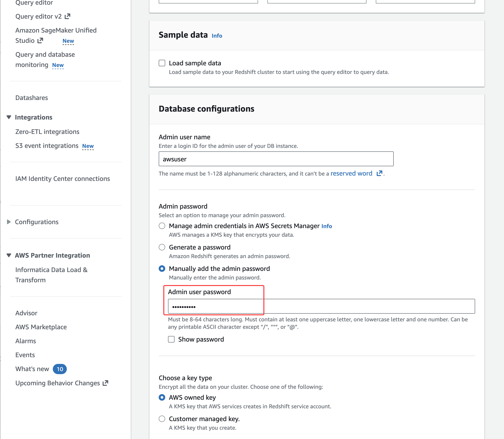
Task: Expand the Configurations section
Action: point(9,222)
